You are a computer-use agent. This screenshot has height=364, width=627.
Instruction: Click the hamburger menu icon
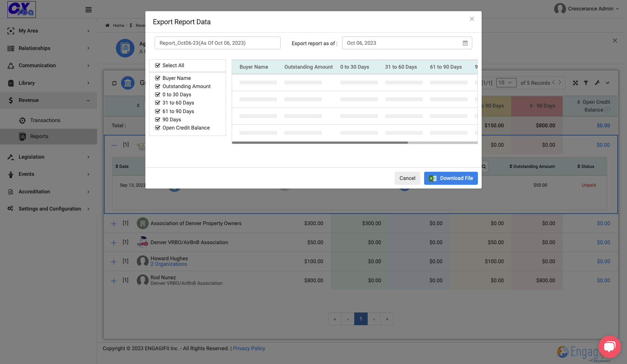click(89, 10)
